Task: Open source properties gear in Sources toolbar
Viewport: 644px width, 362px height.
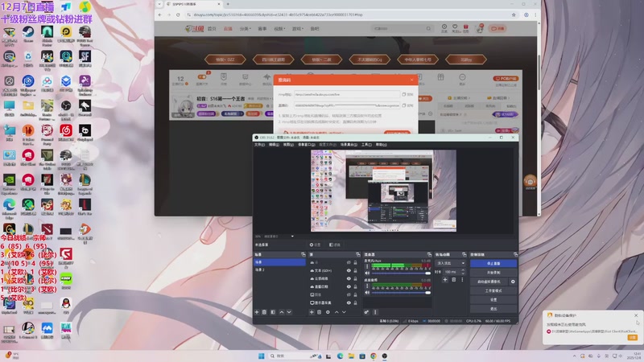Action: (x=328, y=312)
